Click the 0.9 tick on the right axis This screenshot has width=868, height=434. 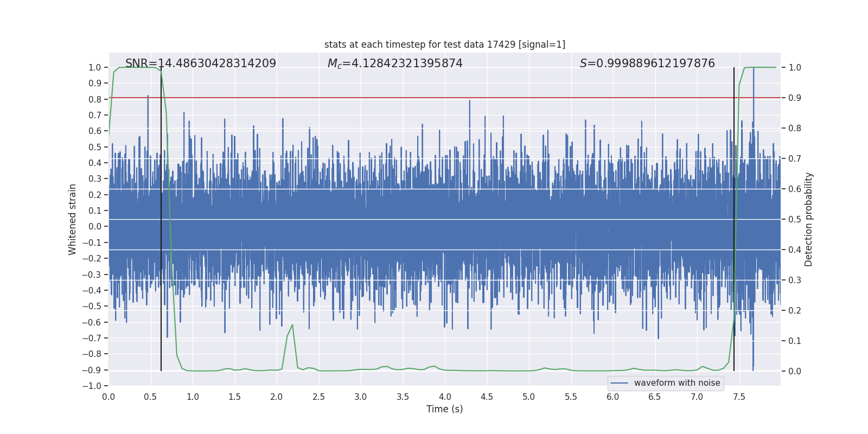pos(795,98)
